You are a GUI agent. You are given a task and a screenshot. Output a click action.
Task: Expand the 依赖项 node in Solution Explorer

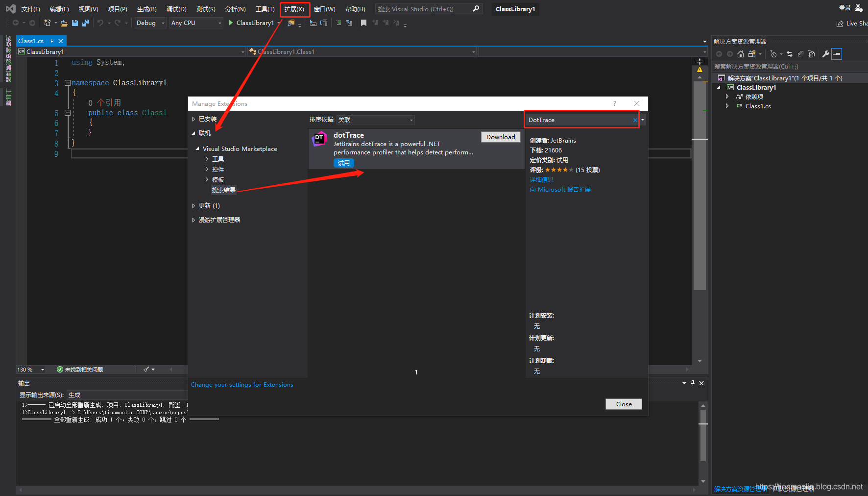click(727, 97)
